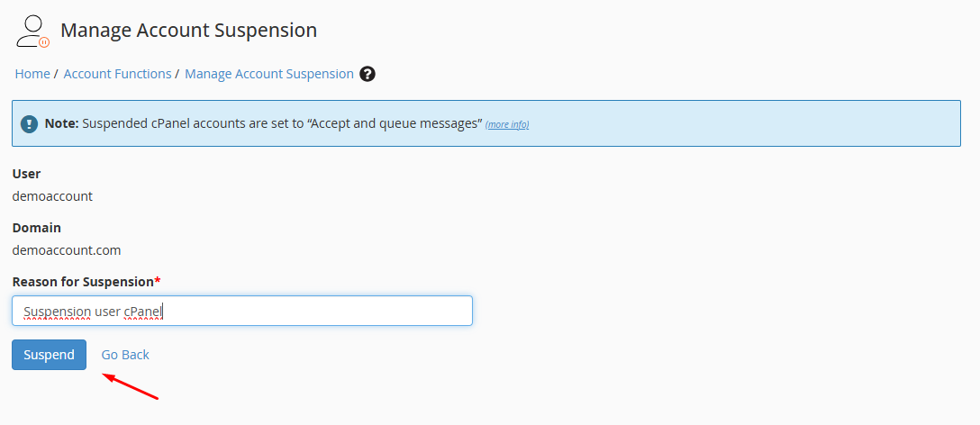980x425 pixels.
Task: Go to Home breadcrumb
Action: [32, 74]
